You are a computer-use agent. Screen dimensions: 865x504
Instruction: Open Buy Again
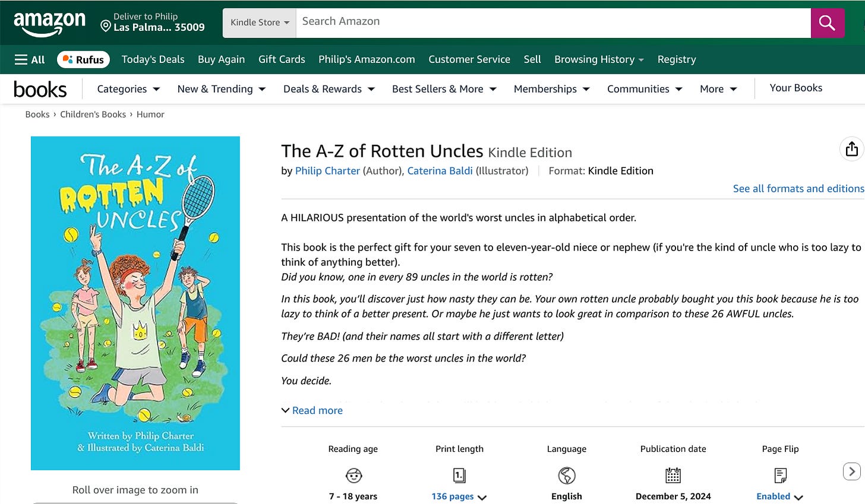pos(221,59)
